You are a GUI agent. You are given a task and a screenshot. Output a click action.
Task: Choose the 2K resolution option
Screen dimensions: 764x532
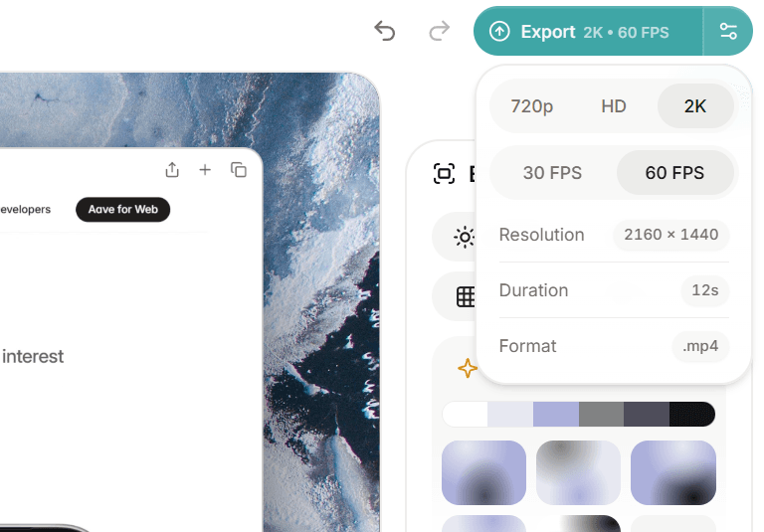[x=695, y=106]
